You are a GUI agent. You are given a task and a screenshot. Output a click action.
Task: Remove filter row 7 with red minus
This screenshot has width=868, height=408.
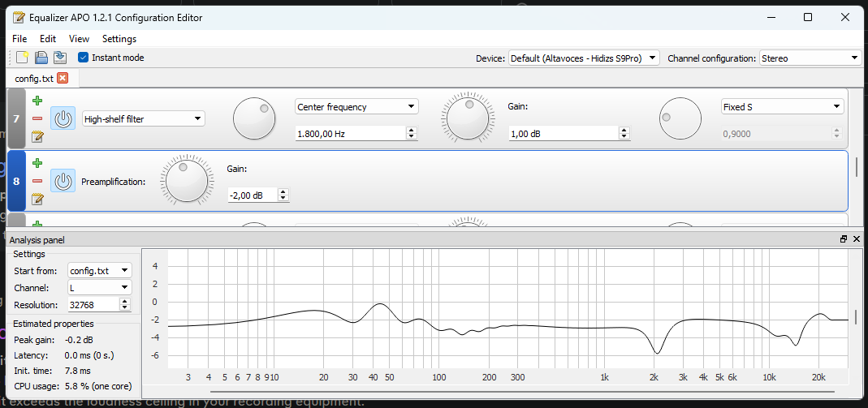pyautogui.click(x=37, y=118)
